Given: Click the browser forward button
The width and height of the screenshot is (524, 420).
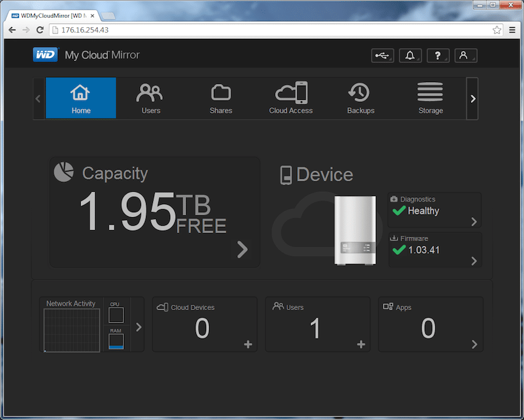Looking at the screenshot, I should pyautogui.click(x=26, y=30).
